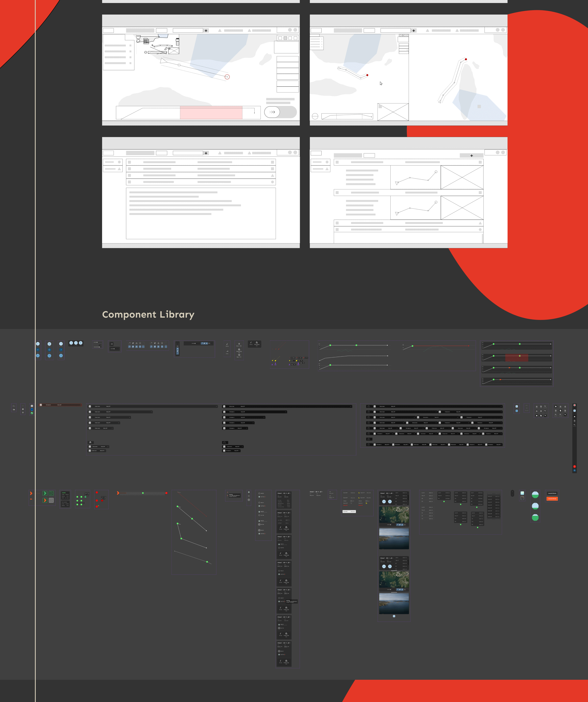Click the red end dot of the horizontal timeline bar
The image size is (588, 702).
click(x=166, y=493)
